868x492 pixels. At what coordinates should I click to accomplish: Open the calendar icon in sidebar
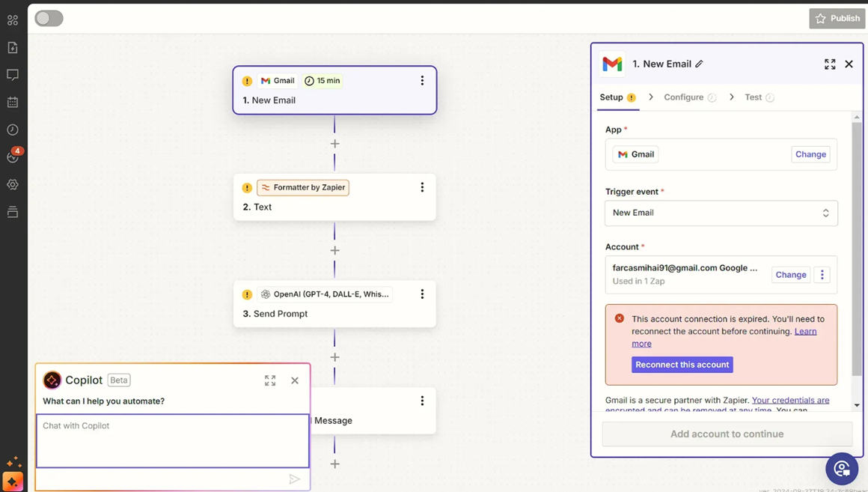(x=13, y=102)
